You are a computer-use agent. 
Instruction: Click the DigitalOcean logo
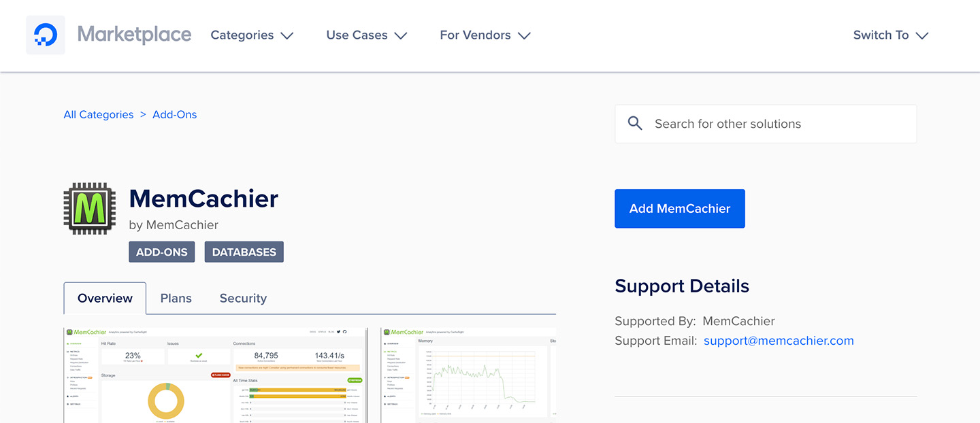tap(45, 35)
